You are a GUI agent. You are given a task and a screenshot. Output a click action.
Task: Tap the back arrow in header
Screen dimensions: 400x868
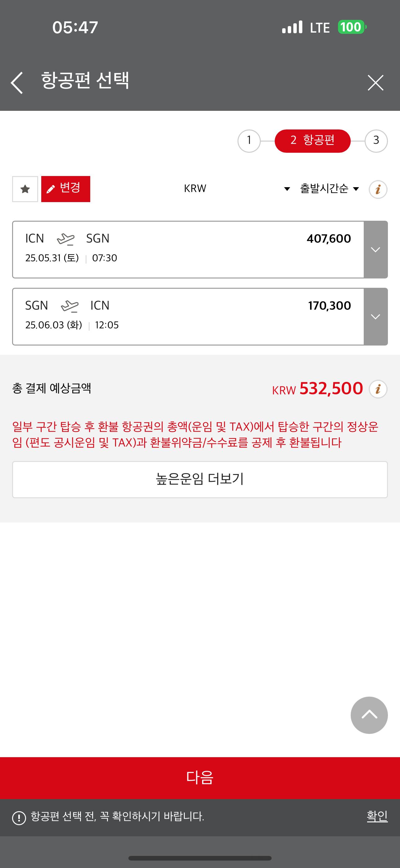click(x=17, y=83)
